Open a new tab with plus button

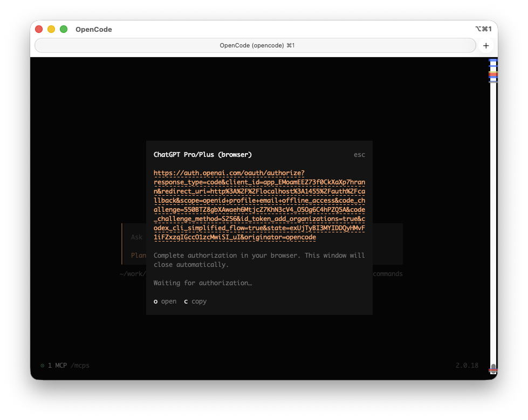pyautogui.click(x=486, y=46)
